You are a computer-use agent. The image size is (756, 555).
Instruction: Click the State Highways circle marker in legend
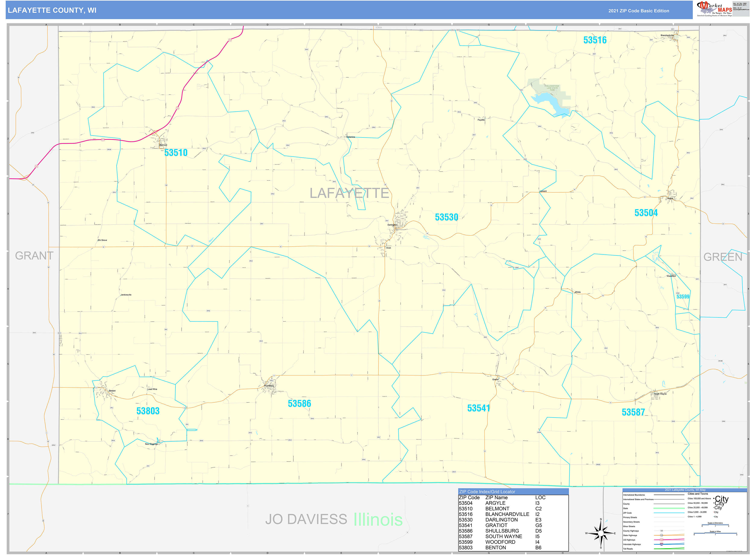tap(661, 535)
